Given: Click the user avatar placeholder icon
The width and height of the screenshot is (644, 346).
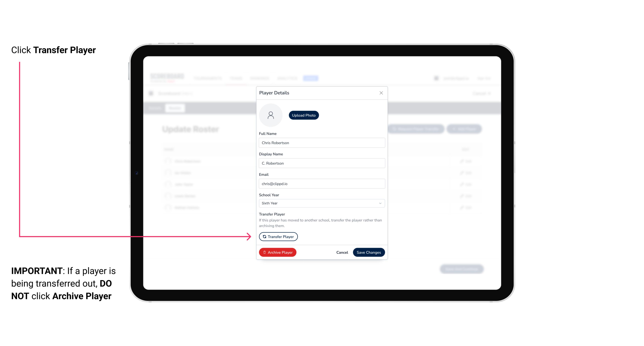Looking at the screenshot, I should click(x=271, y=115).
